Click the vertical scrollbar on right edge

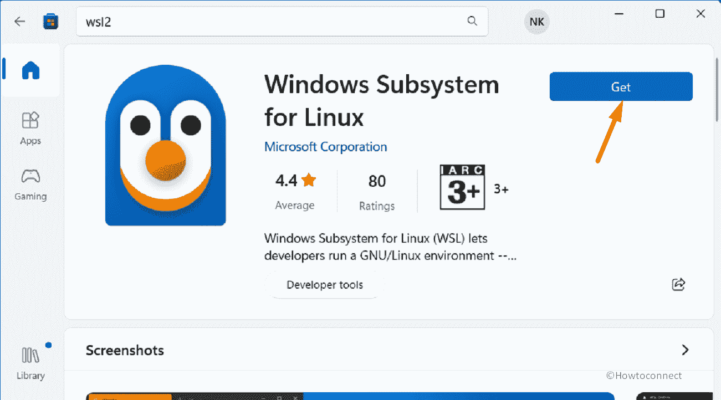[x=716, y=90]
